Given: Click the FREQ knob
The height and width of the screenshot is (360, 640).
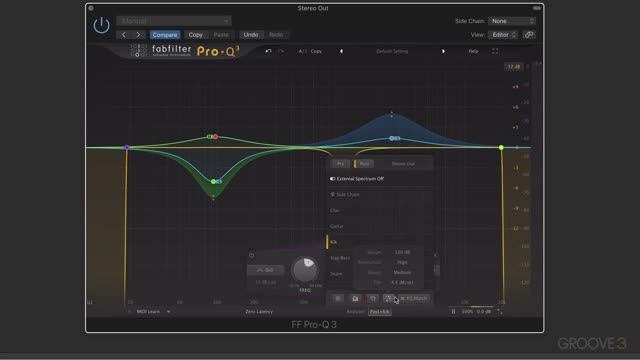Looking at the screenshot, I should (305, 270).
